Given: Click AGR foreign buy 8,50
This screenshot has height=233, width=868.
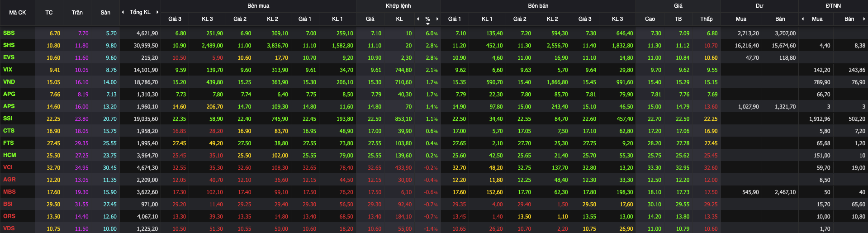Looking at the screenshot, I should (825, 180).
